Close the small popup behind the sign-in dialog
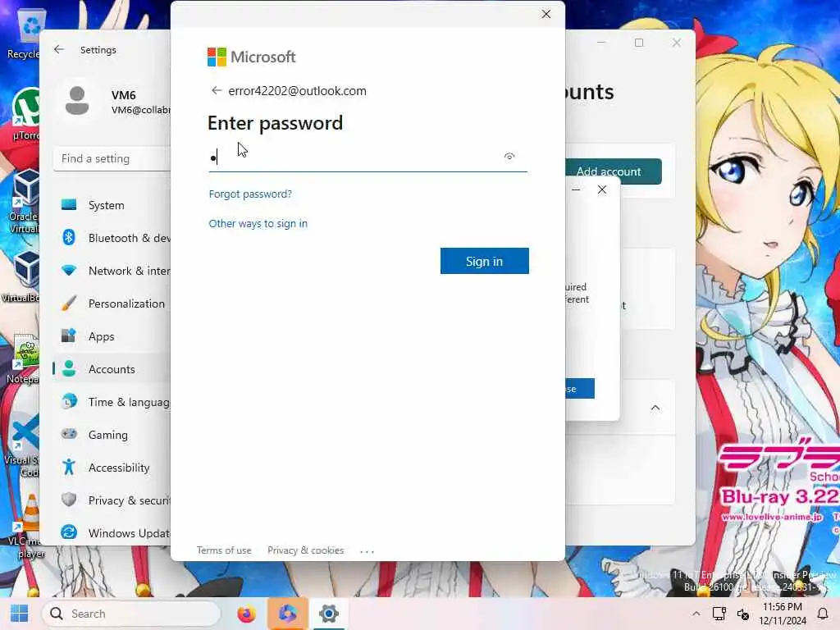The image size is (840, 630). tap(602, 189)
